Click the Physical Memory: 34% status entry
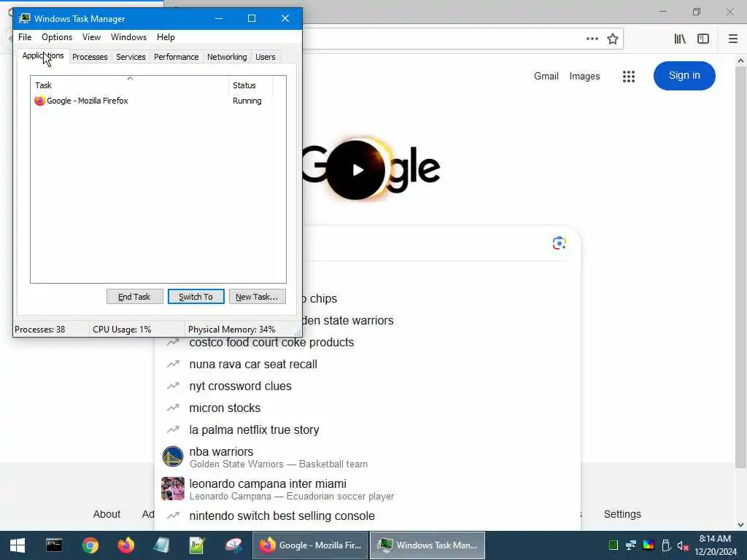Image resolution: width=747 pixels, height=560 pixels. point(231,330)
